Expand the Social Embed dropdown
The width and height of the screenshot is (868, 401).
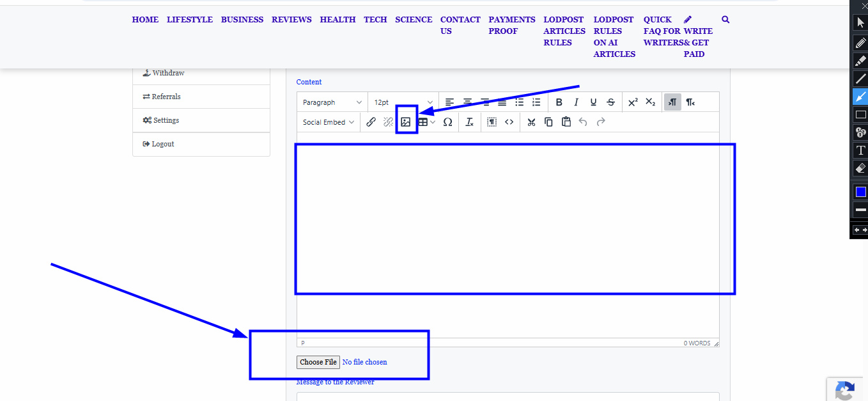tap(329, 122)
